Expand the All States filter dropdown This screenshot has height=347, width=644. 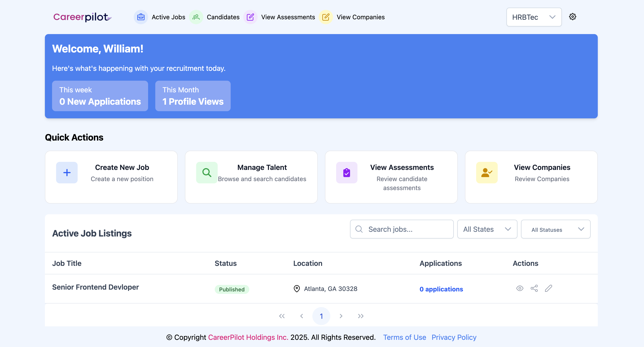(487, 229)
